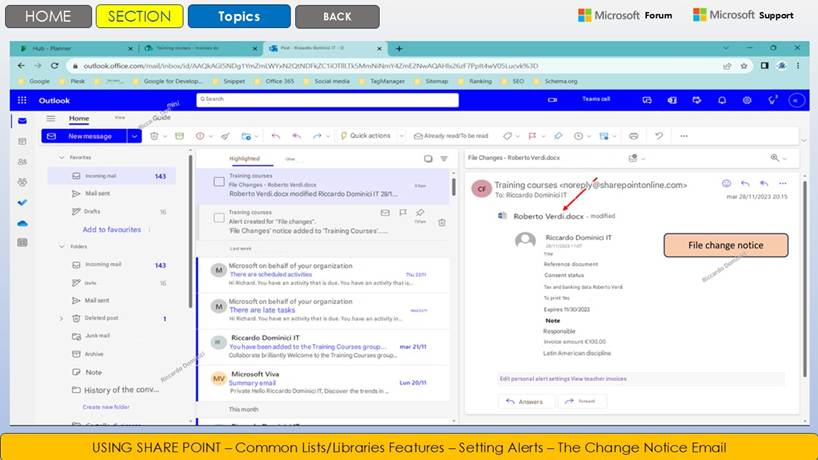Click the Answers reply button
The height and width of the screenshot is (460, 818).
tap(525, 401)
